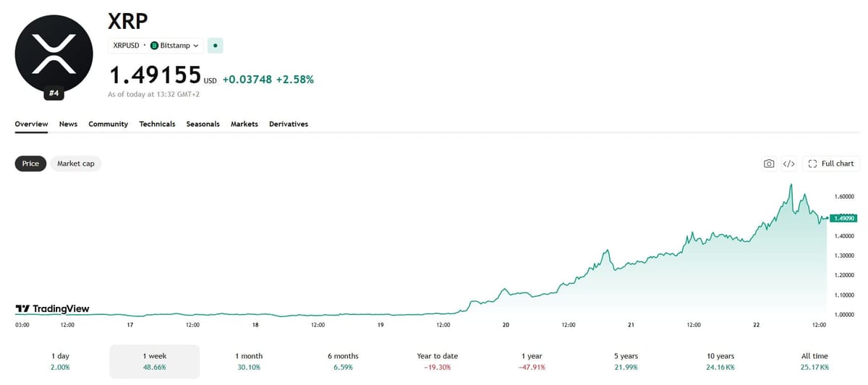
Task: Select the All time range
Action: pyautogui.click(x=814, y=361)
